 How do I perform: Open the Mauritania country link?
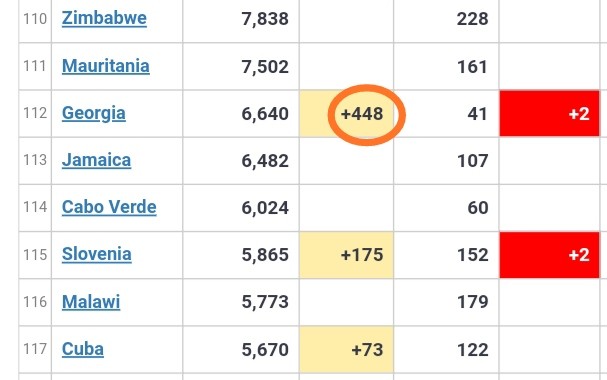[106, 66]
